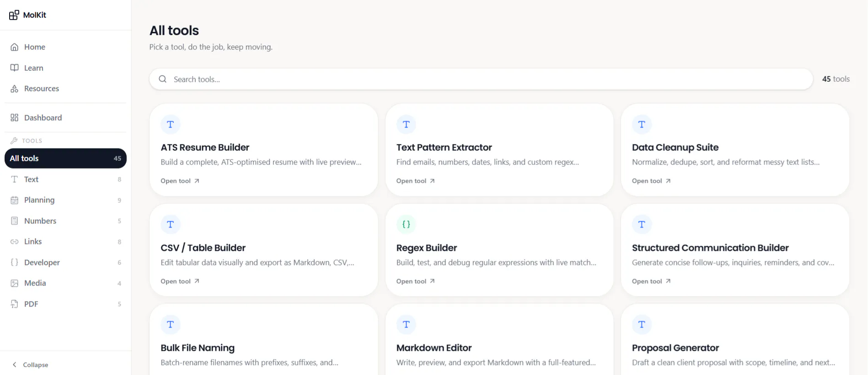Click the Dashboard grid icon
Viewport: 868px width, 375px height.
point(15,118)
